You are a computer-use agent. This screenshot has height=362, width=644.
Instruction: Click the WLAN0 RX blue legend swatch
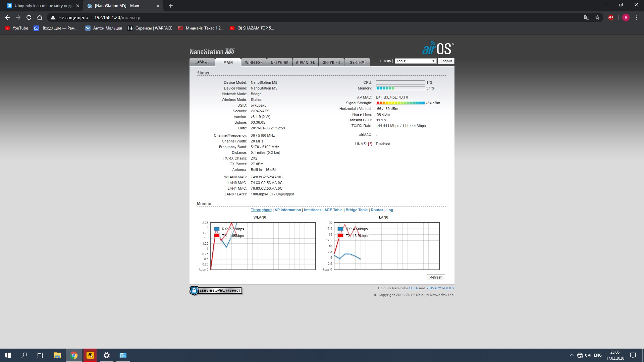(217, 229)
